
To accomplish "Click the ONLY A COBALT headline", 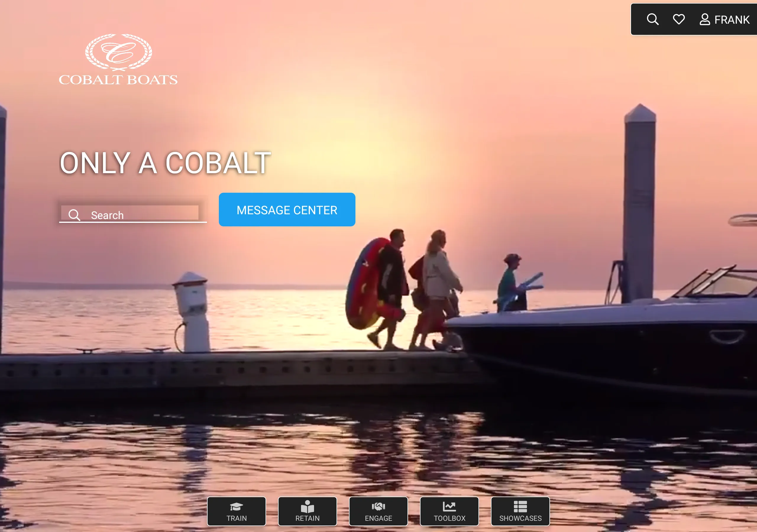I will (165, 163).
